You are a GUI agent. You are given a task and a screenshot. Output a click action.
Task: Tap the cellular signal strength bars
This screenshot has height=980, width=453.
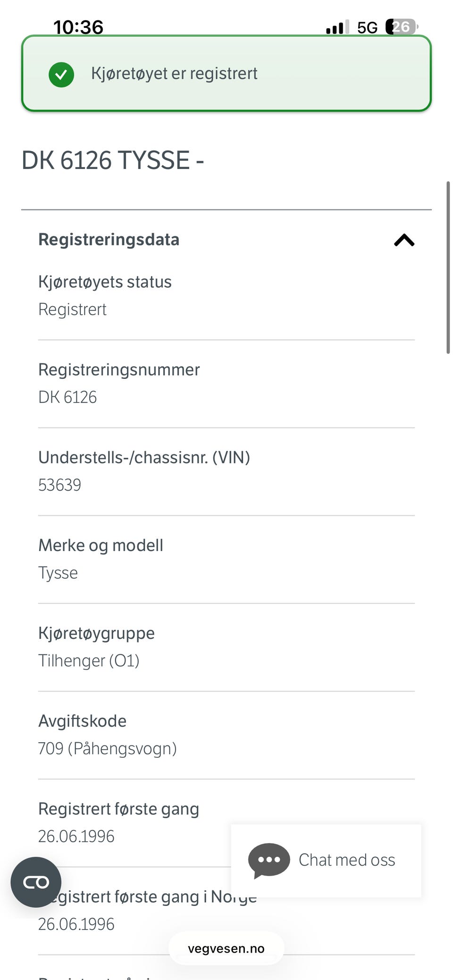pos(337,27)
